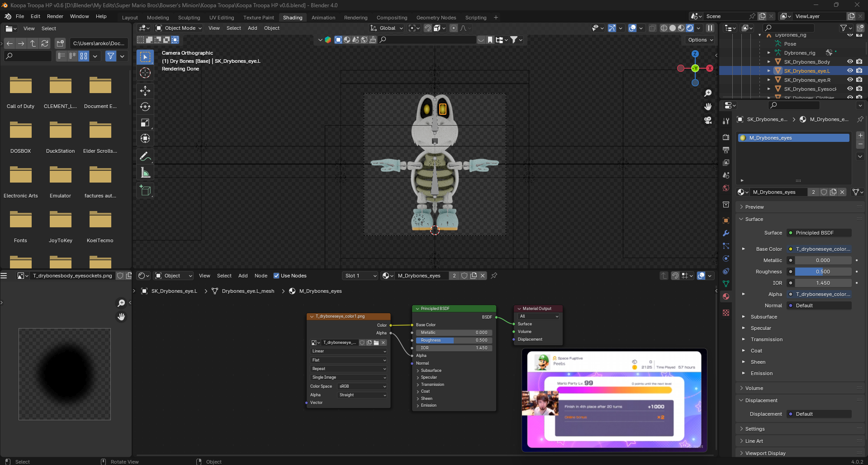Click the outliner search field
Screen dimensions: 868x465
(789, 28)
